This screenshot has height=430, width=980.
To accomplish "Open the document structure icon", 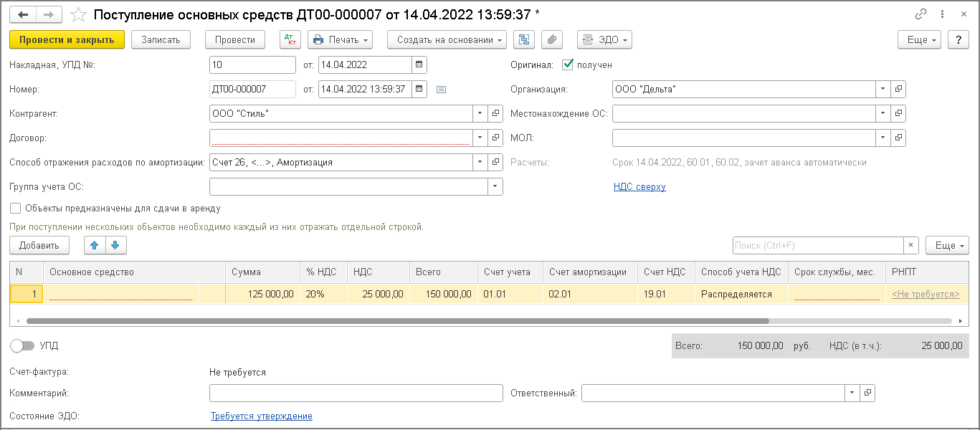I will (x=524, y=39).
